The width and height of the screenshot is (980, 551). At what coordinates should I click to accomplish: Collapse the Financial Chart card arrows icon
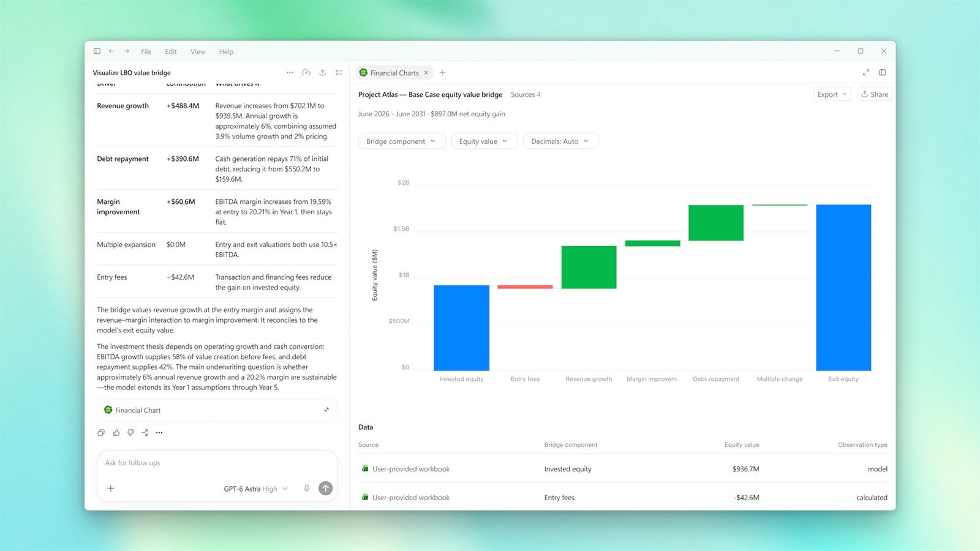click(x=326, y=410)
